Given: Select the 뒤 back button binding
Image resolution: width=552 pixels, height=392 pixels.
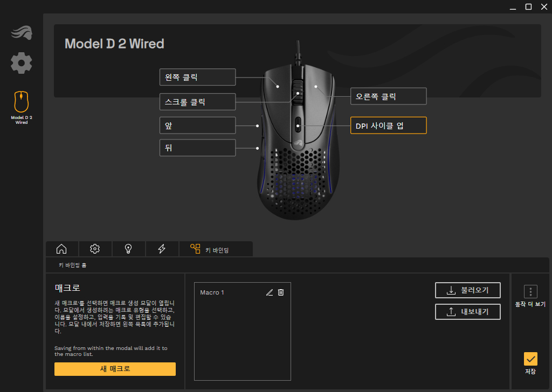Looking at the screenshot, I should pyautogui.click(x=197, y=148).
